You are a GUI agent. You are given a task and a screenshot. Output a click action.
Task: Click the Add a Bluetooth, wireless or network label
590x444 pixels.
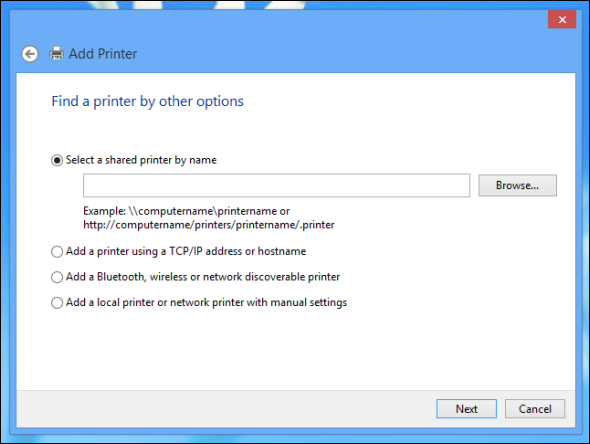tap(203, 277)
